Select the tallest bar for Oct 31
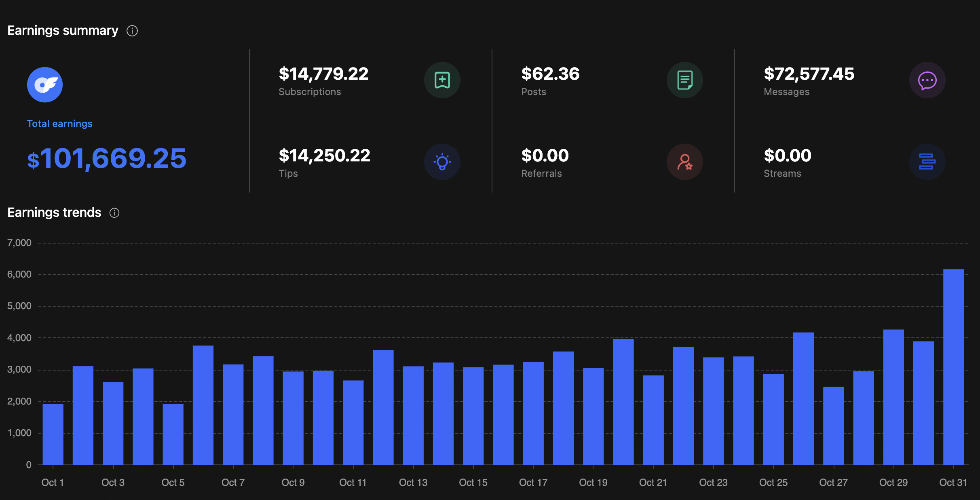Screen dimensions: 980x500 tap(953, 364)
